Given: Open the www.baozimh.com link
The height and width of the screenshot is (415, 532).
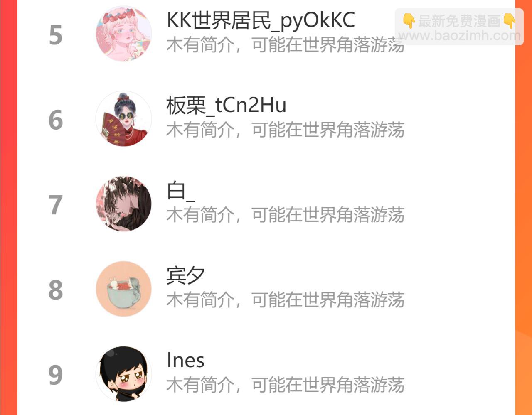Looking at the screenshot, I should click(x=459, y=36).
